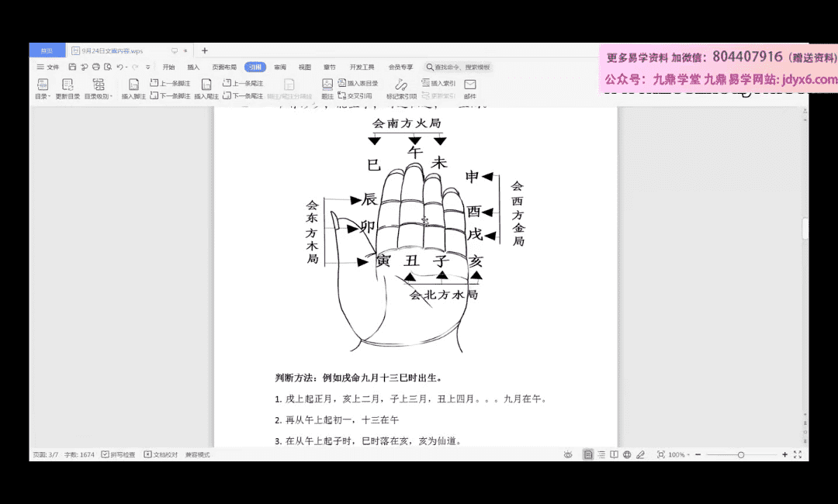Jump to previous footnote via 上一条脚注
Screen dimensions: 838x504
pos(169,82)
